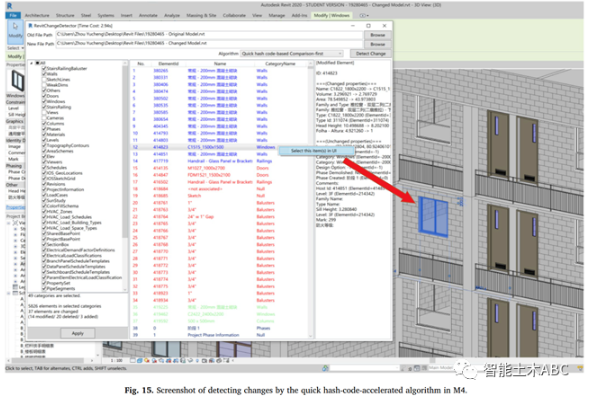Check the Cameras category checkbox
The width and height of the screenshot is (600, 400).
pyautogui.click(x=44, y=118)
